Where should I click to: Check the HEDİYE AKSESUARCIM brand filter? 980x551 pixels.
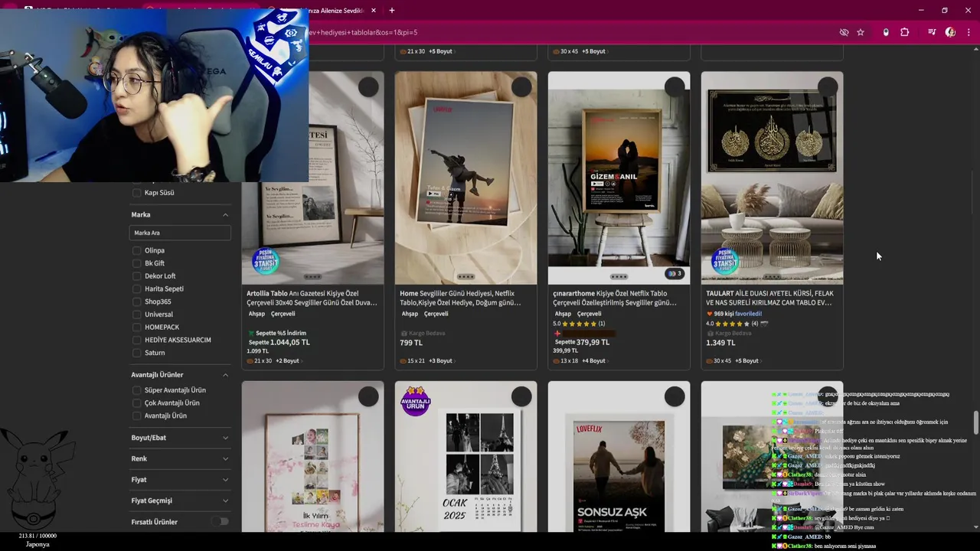pyautogui.click(x=137, y=340)
